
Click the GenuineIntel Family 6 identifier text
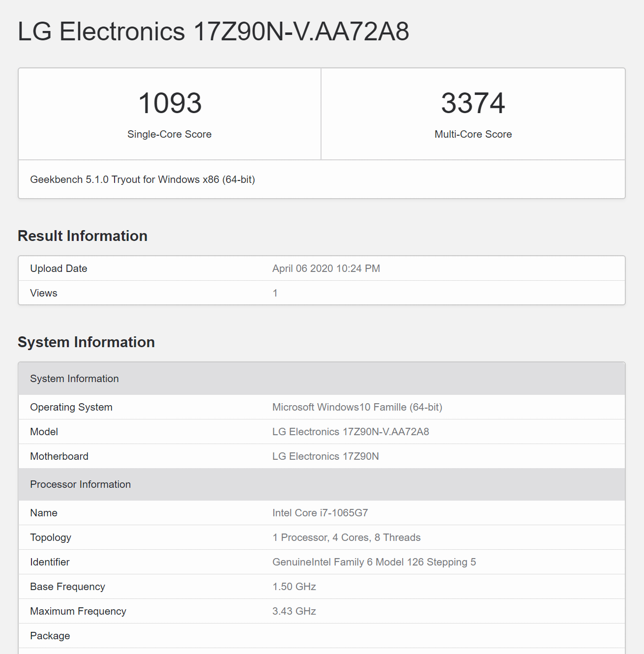(x=374, y=562)
